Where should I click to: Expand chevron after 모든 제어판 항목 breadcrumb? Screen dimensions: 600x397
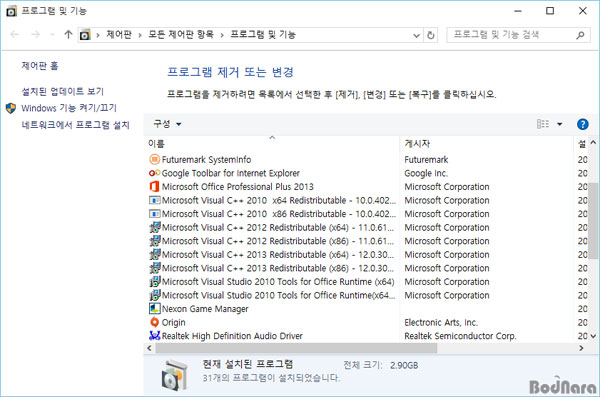click(222, 35)
